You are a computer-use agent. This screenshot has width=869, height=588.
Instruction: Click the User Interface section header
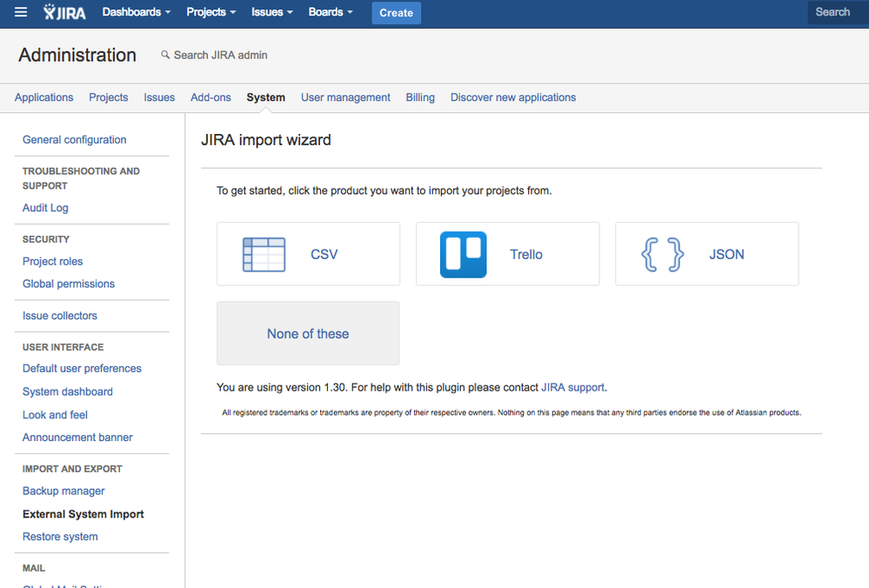(64, 347)
